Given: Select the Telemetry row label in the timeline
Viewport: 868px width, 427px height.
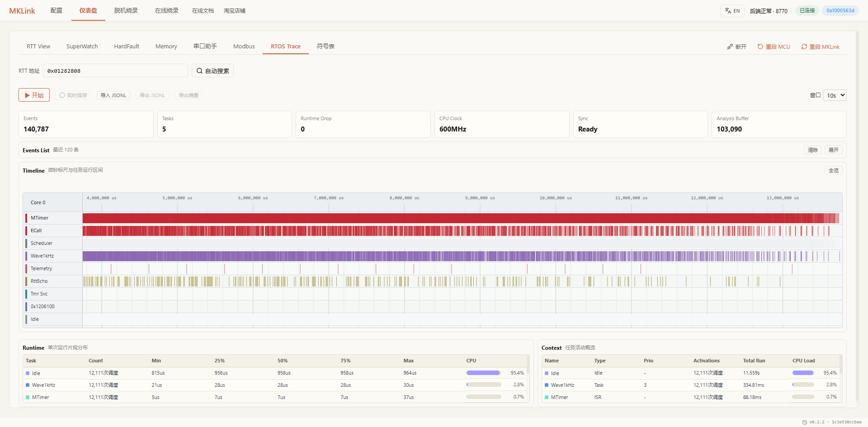Looking at the screenshot, I should point(41,268).
